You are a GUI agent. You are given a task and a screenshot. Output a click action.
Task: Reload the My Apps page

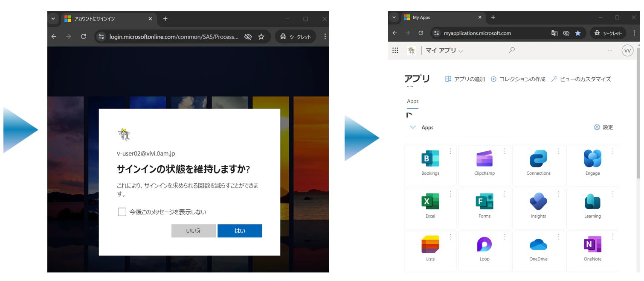[421, 33]
